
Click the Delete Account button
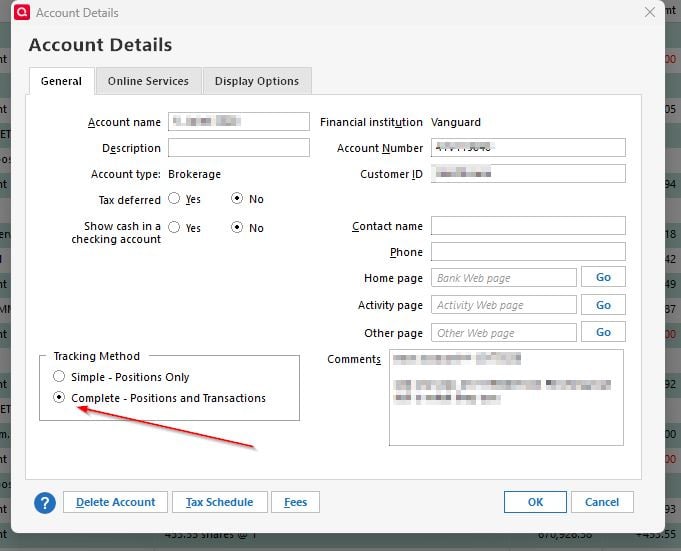[x=115, y=502]
